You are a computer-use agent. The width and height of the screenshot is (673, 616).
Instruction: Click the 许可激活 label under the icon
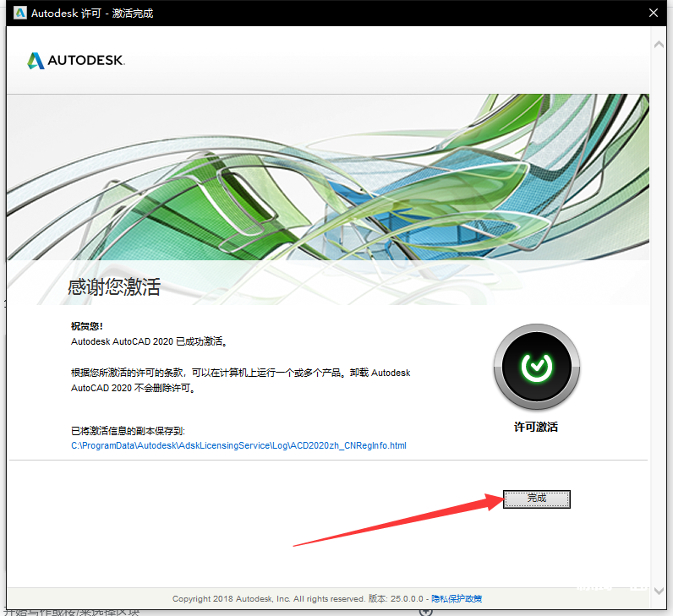point(536,427)
